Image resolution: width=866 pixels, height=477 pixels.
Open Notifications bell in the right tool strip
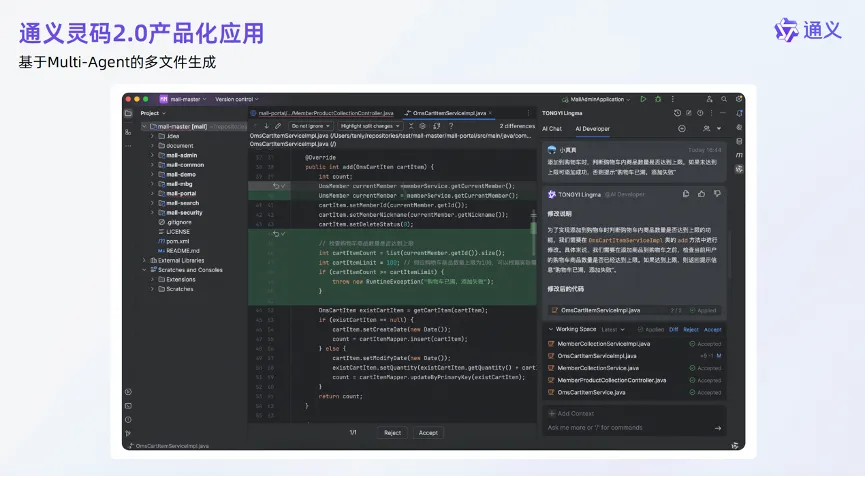click(739, 113)
